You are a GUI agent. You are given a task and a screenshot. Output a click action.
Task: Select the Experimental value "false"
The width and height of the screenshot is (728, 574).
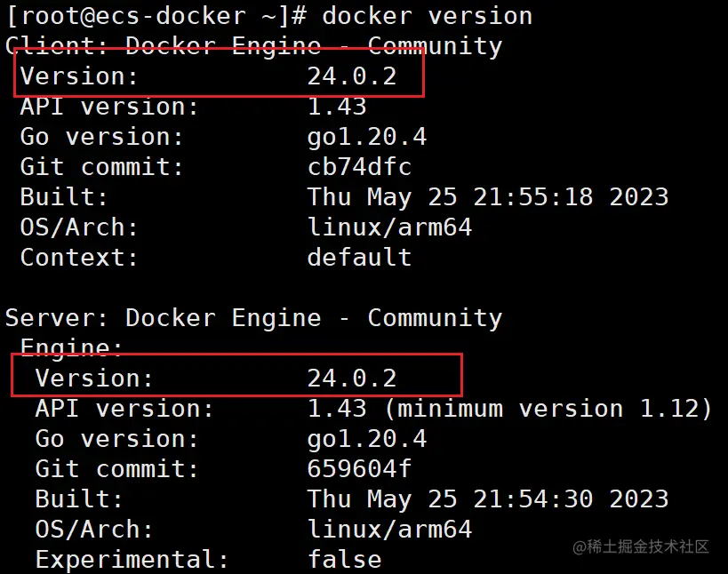pos(345,560)
